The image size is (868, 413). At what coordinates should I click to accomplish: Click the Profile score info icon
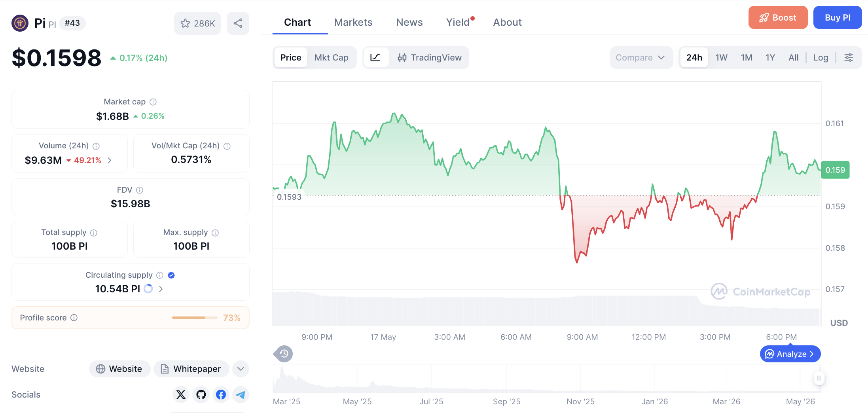tap(74, 318)
